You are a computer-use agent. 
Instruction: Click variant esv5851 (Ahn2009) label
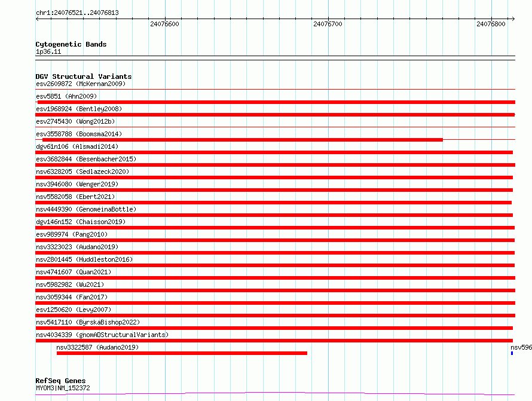[66, 96]
